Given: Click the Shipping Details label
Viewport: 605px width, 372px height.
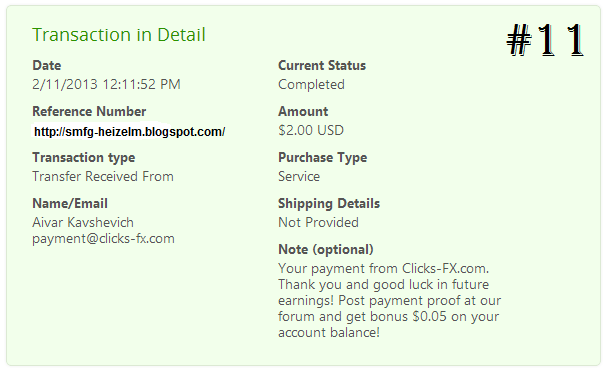Looking at the screenshot, I should click(329, 204).
